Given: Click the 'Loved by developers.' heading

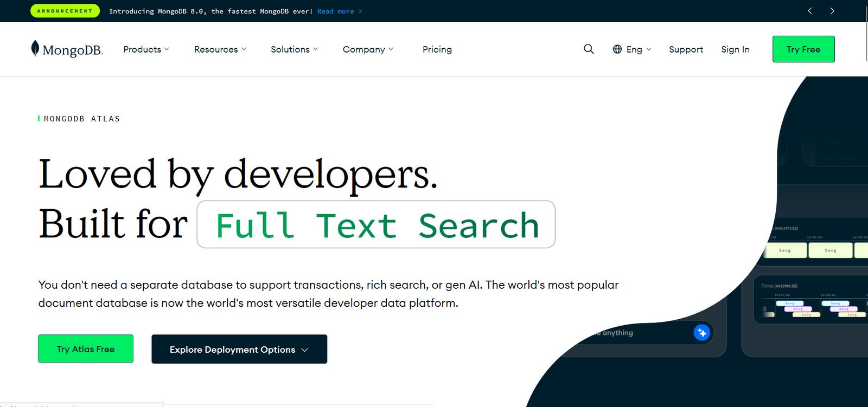Looking at the screenshot, I should click(x=238, y=175).
